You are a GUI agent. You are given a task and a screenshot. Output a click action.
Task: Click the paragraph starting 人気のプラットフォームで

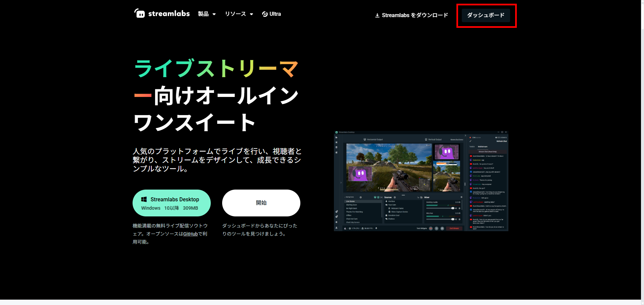(x=217, y=160)
